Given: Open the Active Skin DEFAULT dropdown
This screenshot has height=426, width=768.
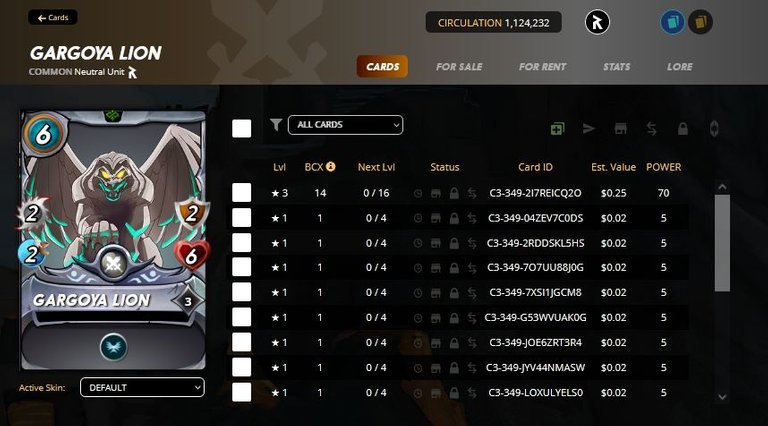Looking at the screenshot, I should pyautogui.click(x=142, y=387).
